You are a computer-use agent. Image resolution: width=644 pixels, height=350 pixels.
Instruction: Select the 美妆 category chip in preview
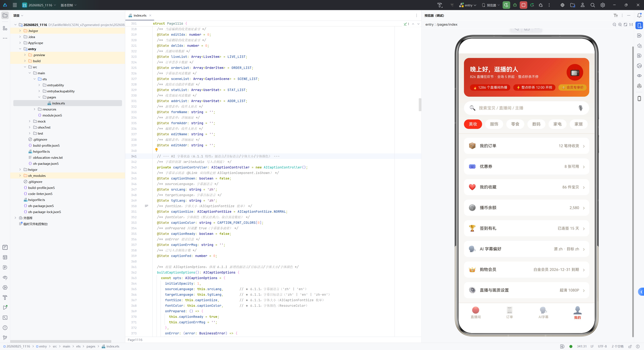pyautogui.click(x=473, y=124)
